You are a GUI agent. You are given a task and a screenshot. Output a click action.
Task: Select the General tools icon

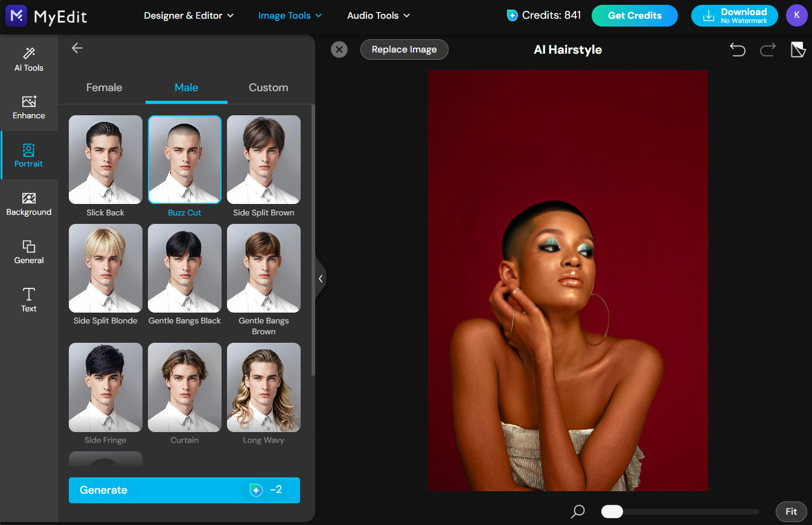pyautogui.click(x=28, y=252)
